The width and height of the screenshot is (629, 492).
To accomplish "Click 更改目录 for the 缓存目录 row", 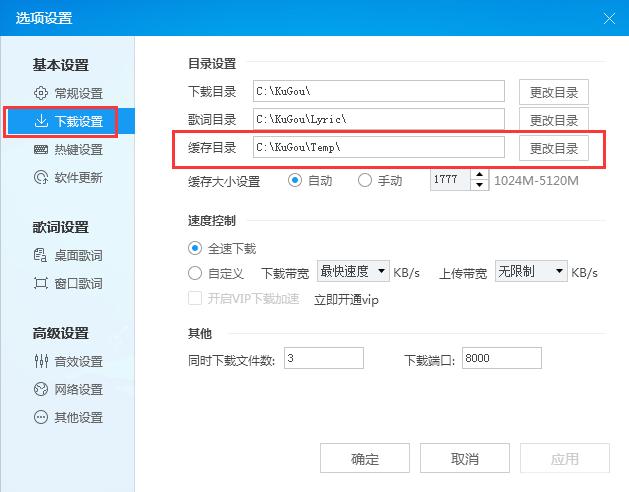I will point(554,148).
